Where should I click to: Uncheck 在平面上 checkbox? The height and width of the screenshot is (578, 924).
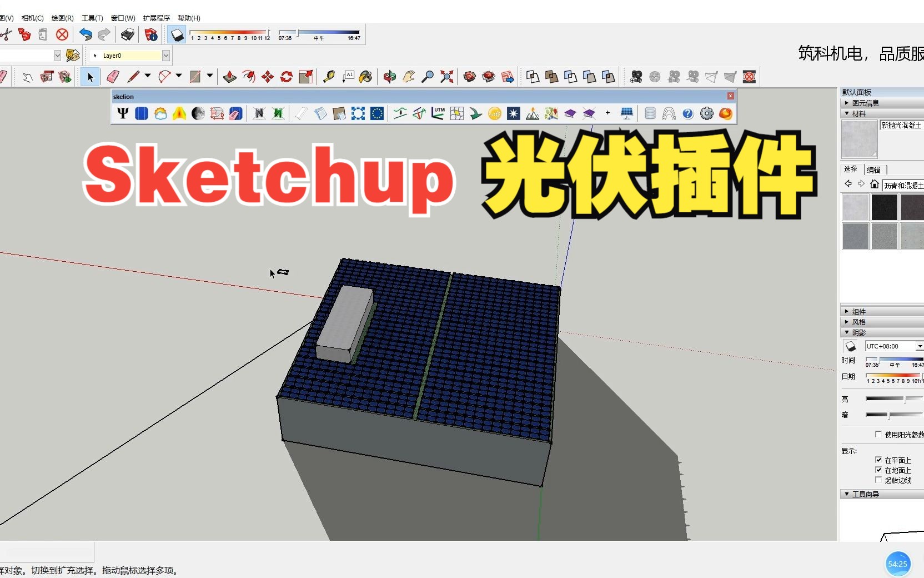878,460
